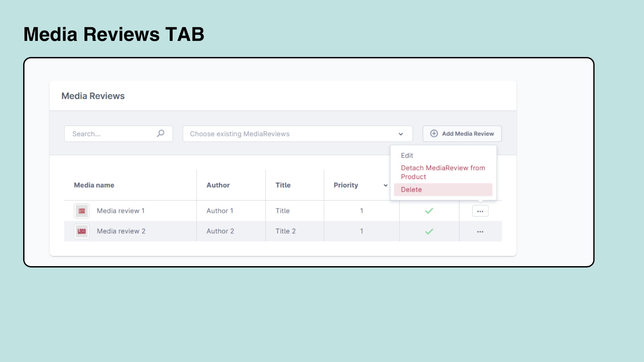Viewport: 644px width, 362px height.
Task: Click priority value of Media review 2
Action: pyautogui.click(x=362, y=231)
